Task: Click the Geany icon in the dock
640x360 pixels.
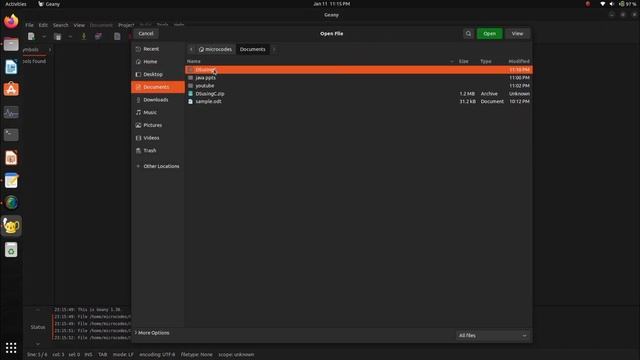Action: coord(11,226)
